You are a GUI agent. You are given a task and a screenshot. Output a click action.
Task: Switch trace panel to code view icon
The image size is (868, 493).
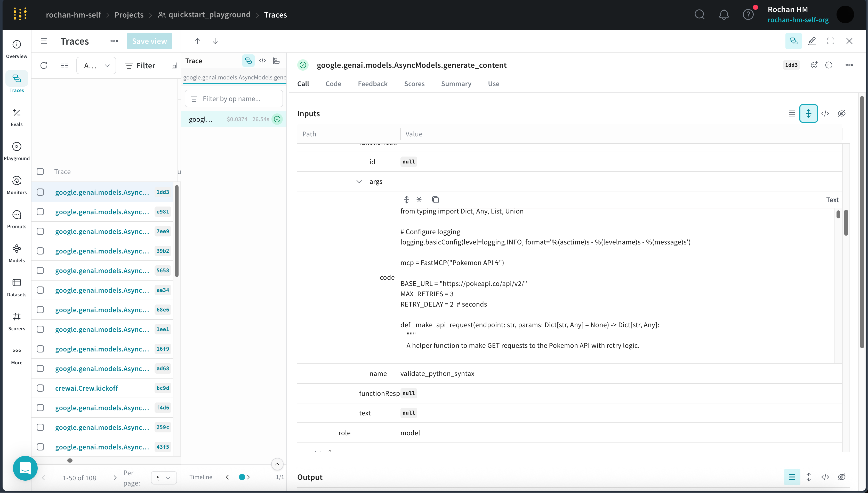tap(262, 61)
